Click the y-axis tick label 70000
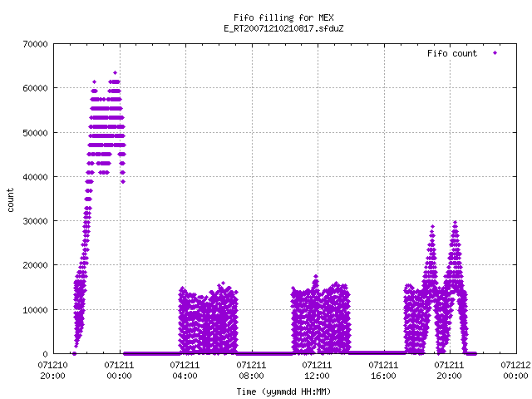Viewport: 532px width, 399px height. (x=35, y=44)
